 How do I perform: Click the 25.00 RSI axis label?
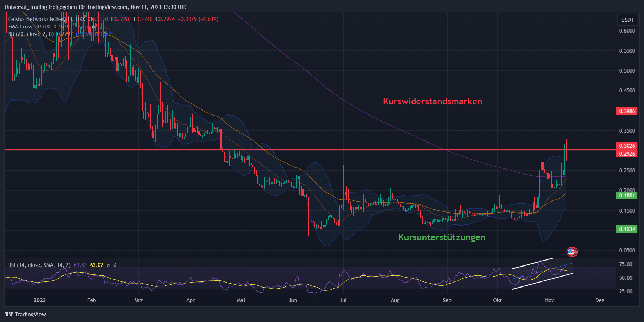click(x=626, y=291)
